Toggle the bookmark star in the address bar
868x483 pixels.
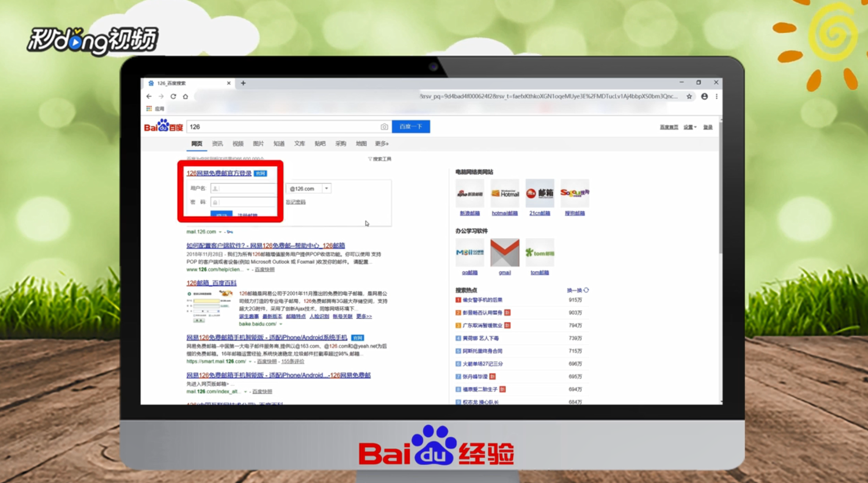pos(689,96)
